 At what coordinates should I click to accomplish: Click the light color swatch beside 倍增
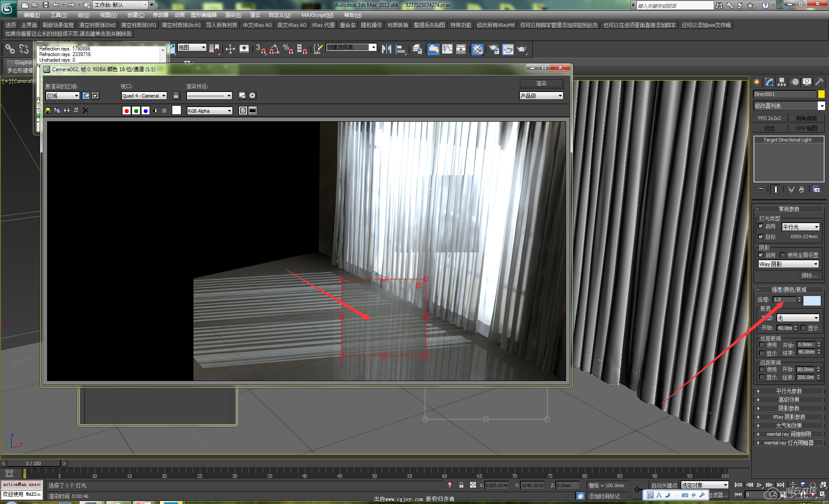[x=812, y=301]
